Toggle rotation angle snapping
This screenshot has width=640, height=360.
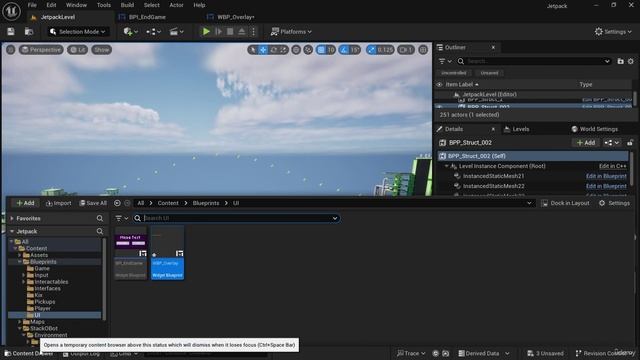click(345, 50)
